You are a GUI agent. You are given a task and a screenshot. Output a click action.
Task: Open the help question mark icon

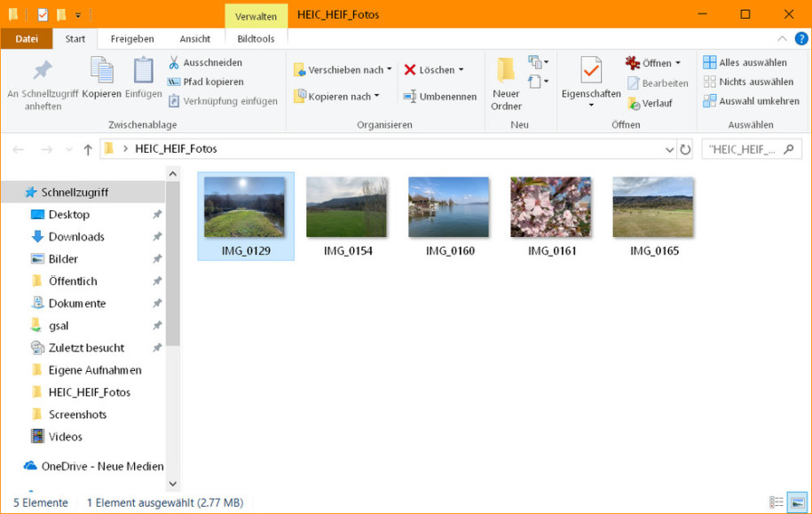(x=800, y=39)
